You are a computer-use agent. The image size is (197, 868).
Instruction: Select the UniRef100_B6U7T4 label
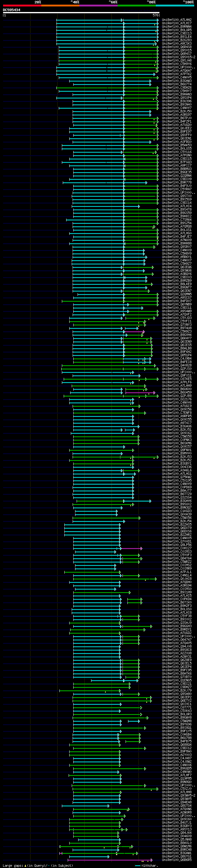[177, 84]
